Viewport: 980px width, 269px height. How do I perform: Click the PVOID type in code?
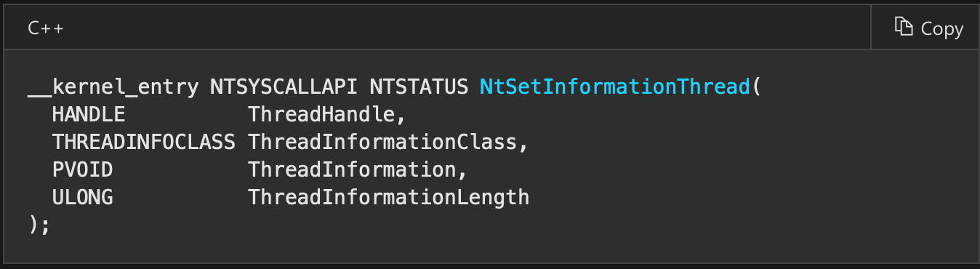tap(83, 170)
